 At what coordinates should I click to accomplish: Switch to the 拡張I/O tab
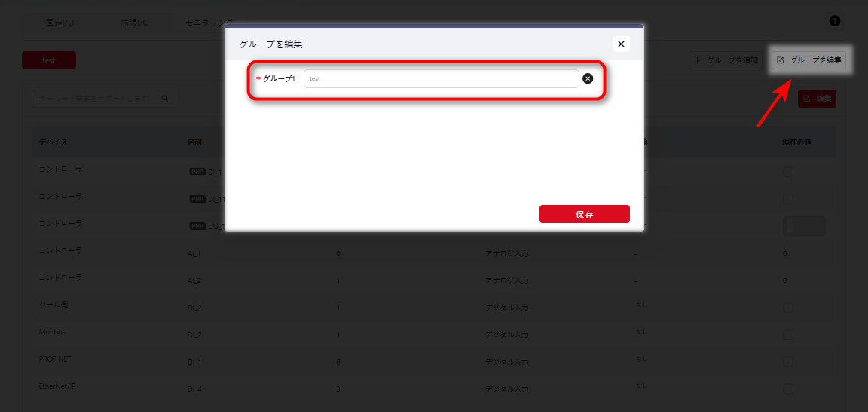(135, 22)
